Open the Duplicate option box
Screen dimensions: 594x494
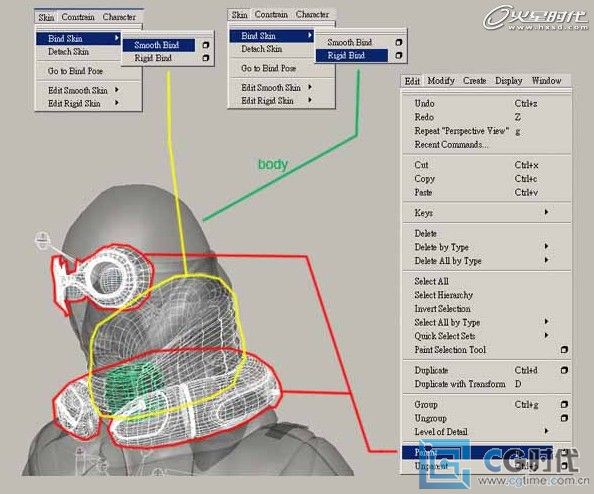point(564,370)
